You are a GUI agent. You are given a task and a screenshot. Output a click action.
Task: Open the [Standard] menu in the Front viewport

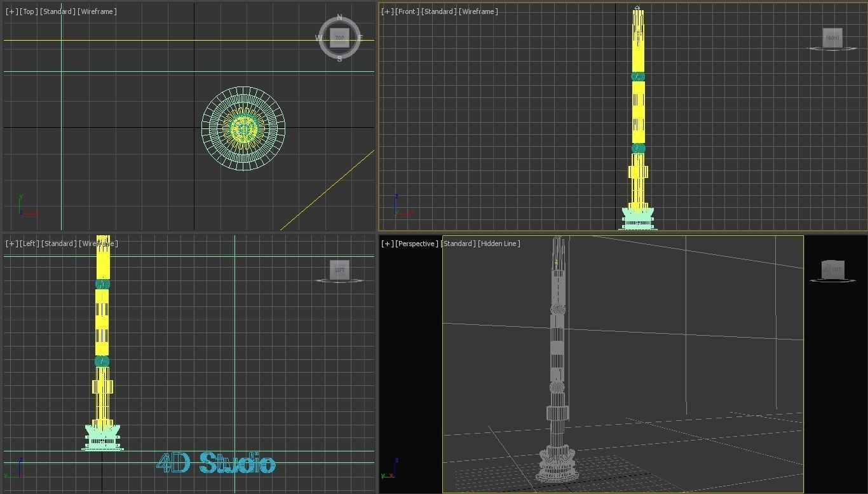pos(439,11)
